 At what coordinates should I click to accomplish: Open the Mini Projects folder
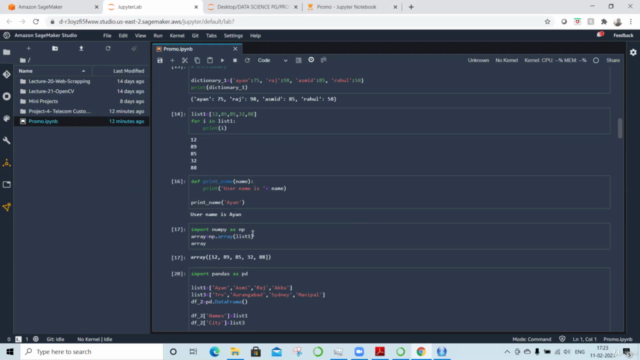(82, 101)
